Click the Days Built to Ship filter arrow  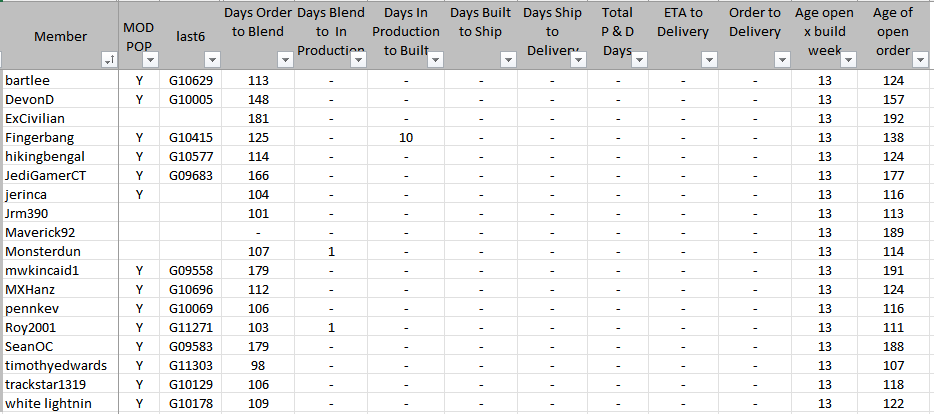(x=509, y=61)
